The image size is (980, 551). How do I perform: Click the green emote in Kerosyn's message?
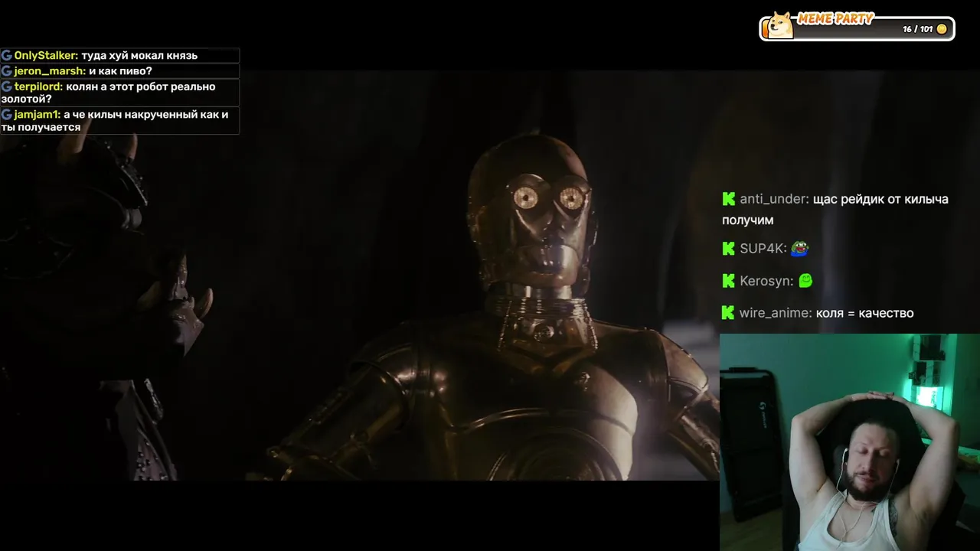coord(805,281)
